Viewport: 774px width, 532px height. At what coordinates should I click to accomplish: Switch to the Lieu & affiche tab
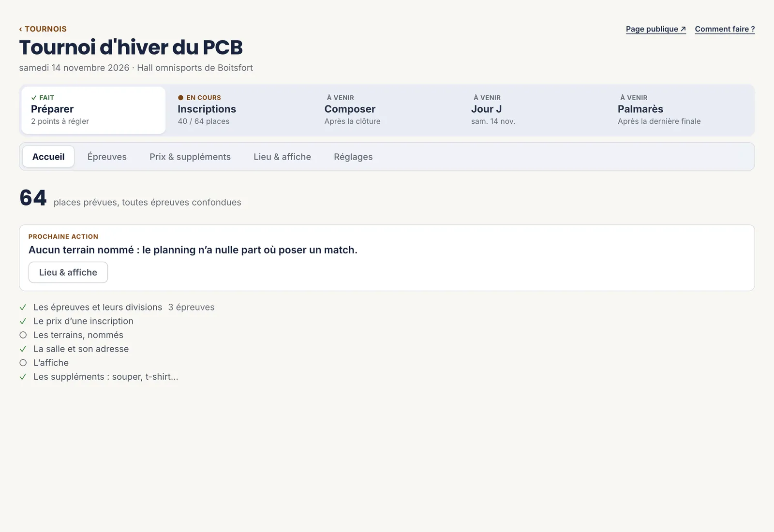[x=283, y=157]
